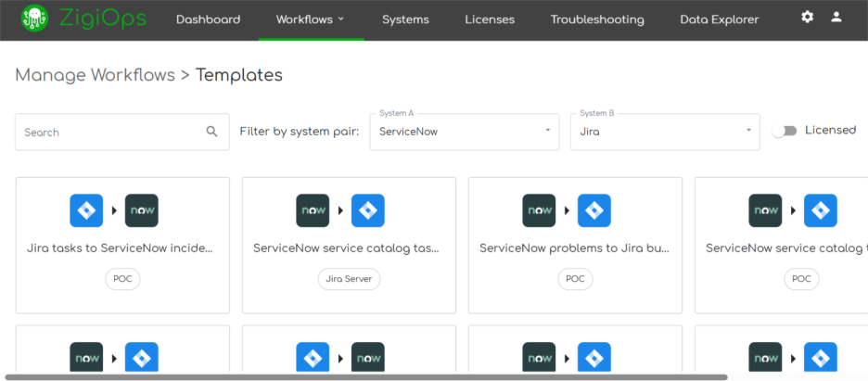Click Jira icon in the Jira Server tagged card
This screenshot has width=868, height=381.
point(368,210)
